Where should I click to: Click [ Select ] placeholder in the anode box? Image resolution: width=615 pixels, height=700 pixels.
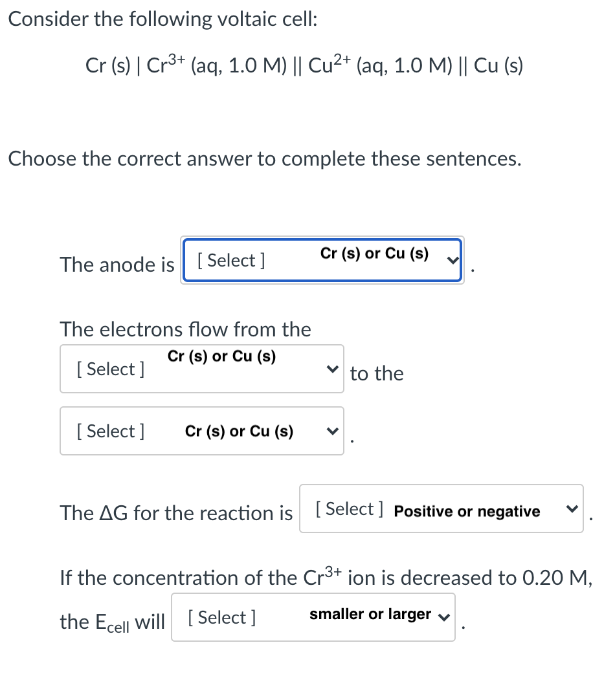pyautogui.click(x=229, y=260)
